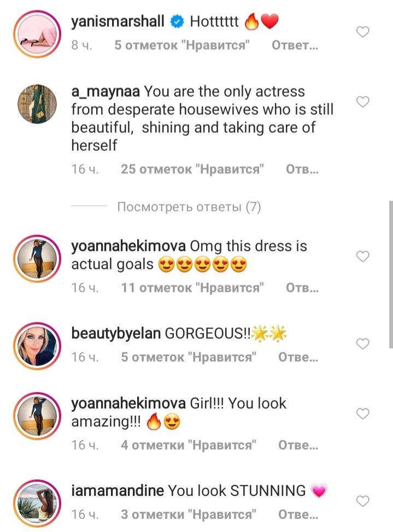Viewport: 393px width, 532px height.
Task: View the 25 likes on a_maynaa's comment
Action: tap(192, 170)
